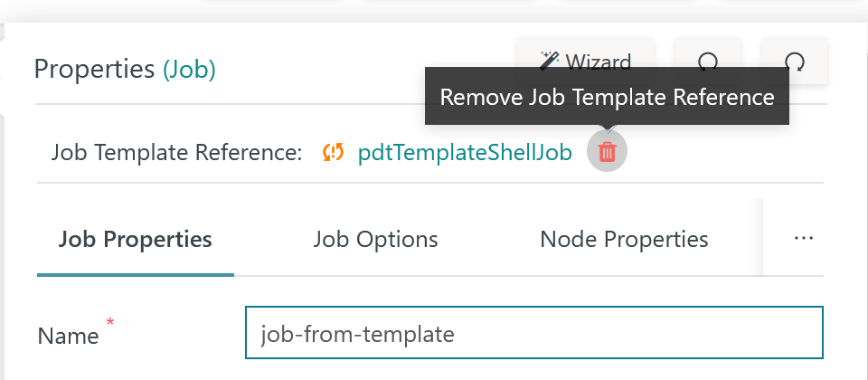Remove job template reference via trash icon
Viewport: 868px width, 380px height.
[608, 151]
